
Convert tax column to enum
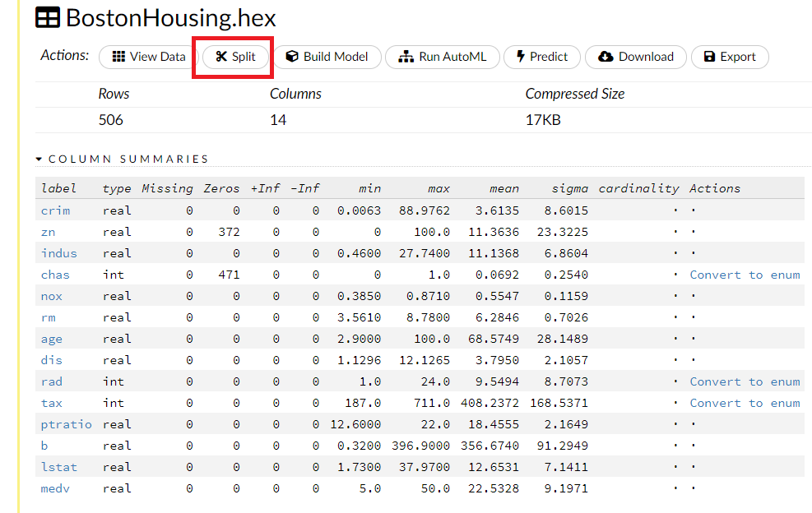point(745,403)
